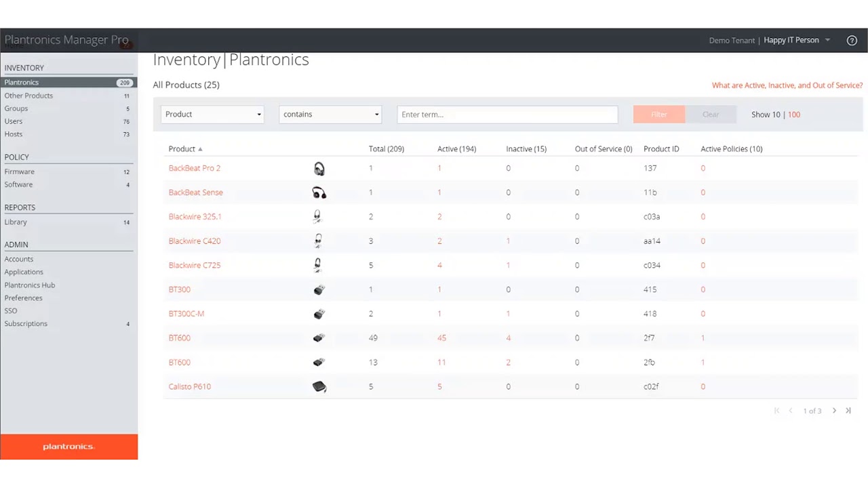Sort by Product column ascending arrow

[200, 149]
